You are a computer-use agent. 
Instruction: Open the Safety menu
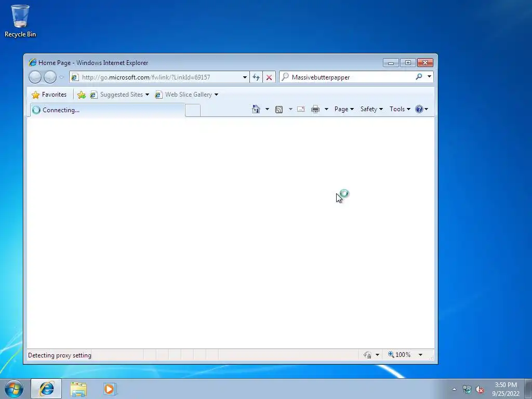[x=371, y=109]
